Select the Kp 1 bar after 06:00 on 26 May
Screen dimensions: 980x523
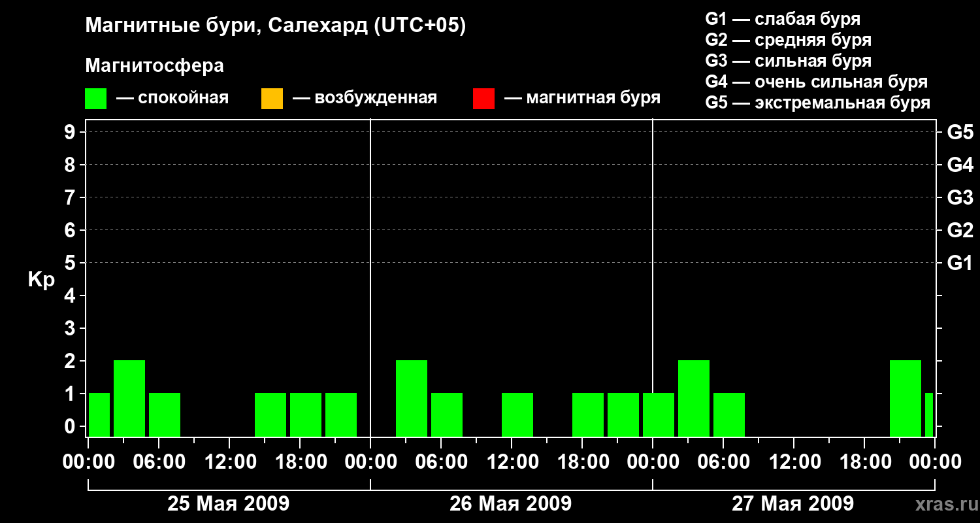(447, 414)
